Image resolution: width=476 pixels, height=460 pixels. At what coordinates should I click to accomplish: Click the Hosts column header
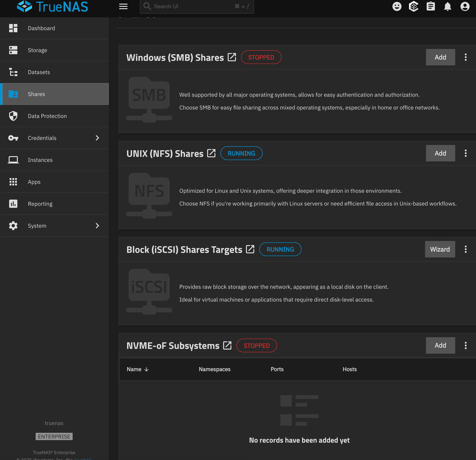[x=350, y=369]
